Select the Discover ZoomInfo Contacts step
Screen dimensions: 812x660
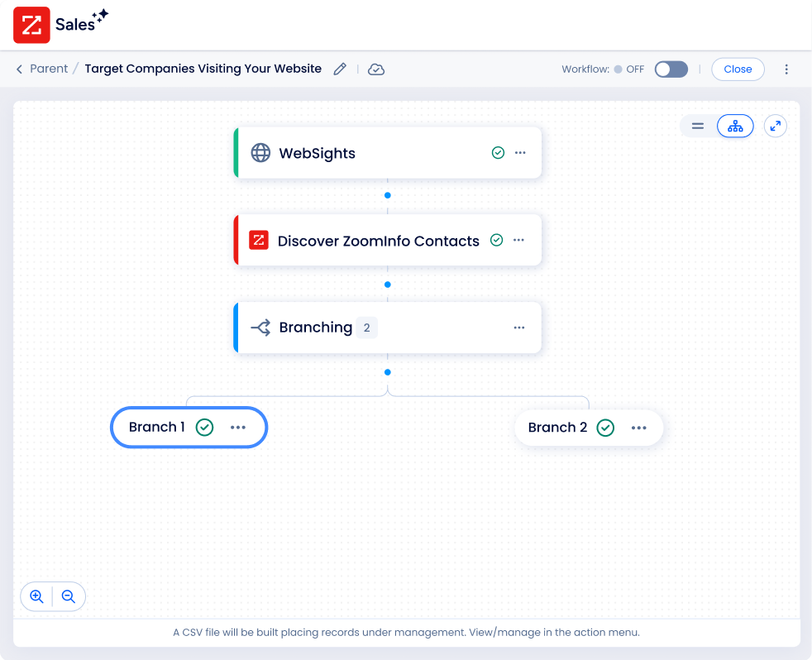(387, 241)
